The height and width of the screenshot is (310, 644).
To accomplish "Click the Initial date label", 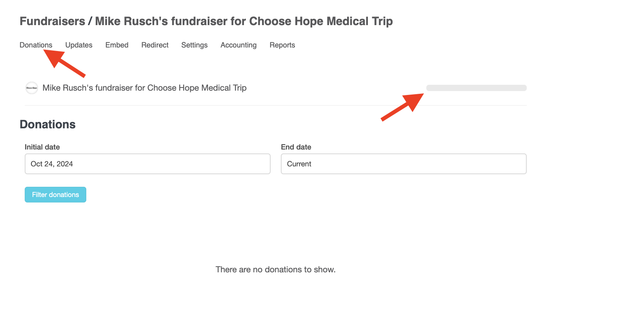I will pos(42,147).
